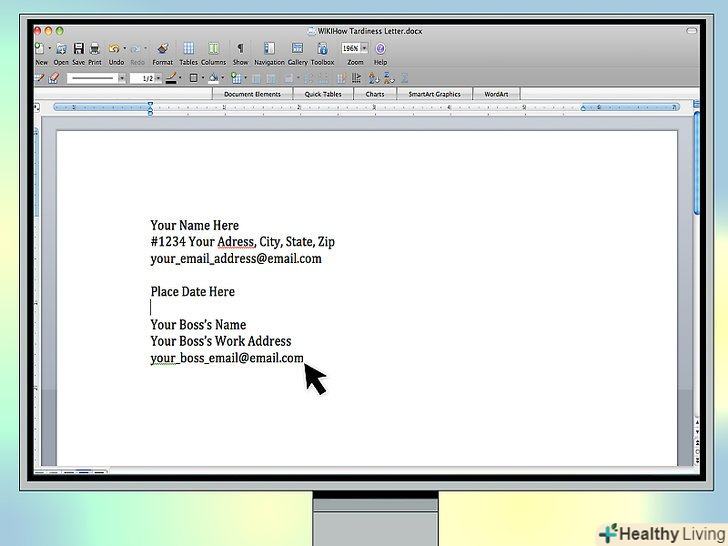The width and height of the screenshot is (728, 546).
Task: Click the Borders box icon
Action: (194, 78)
